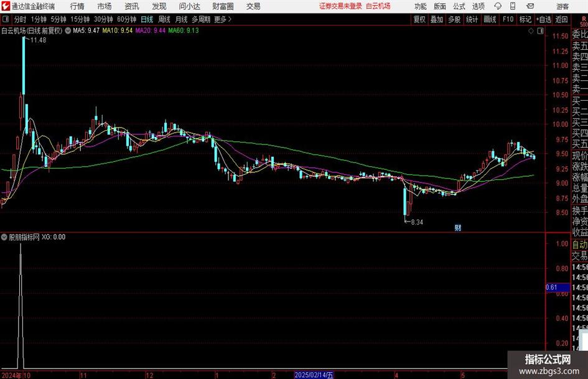Click the 2025/02/14/五 date marker

point(314,375)
